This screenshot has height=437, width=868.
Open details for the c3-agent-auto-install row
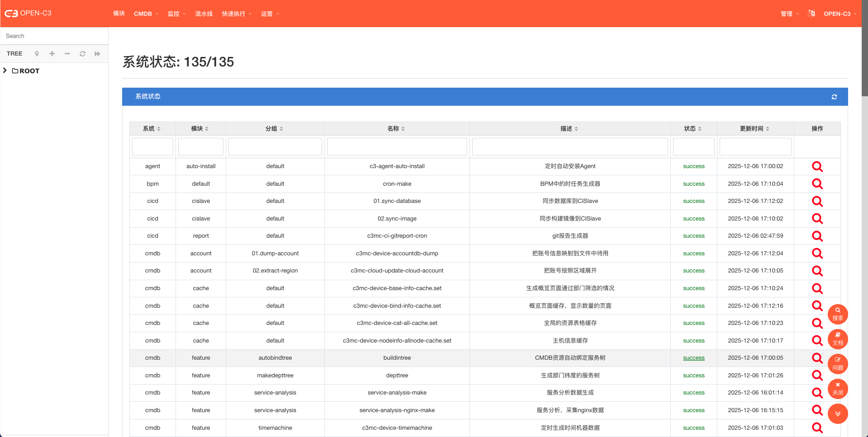pos(817,166)
